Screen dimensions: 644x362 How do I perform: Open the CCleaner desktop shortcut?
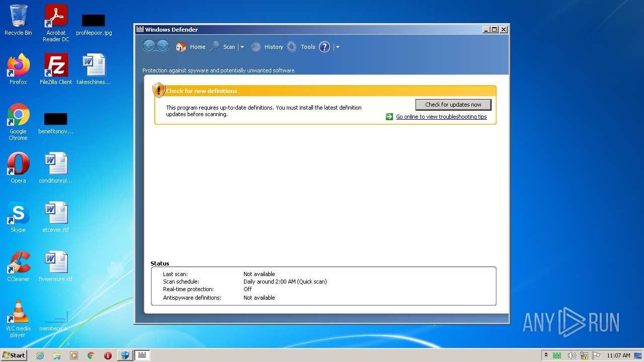point(18,266)
